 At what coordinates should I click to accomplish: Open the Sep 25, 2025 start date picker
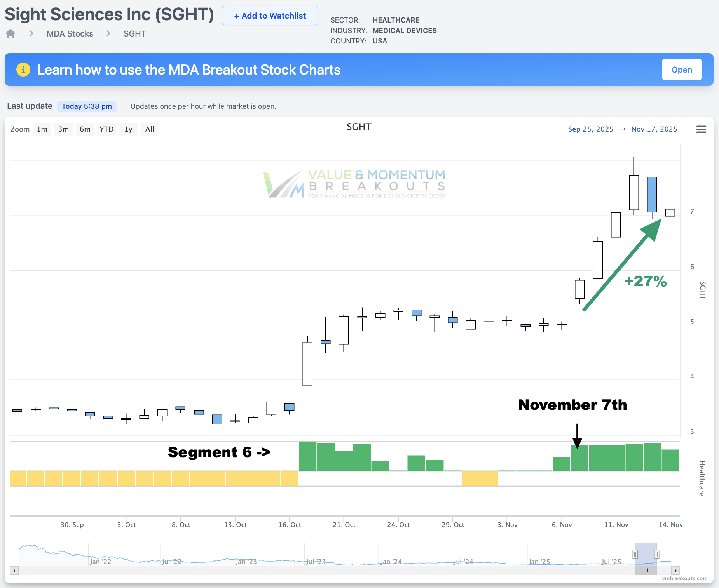click(x=590, y=129)
